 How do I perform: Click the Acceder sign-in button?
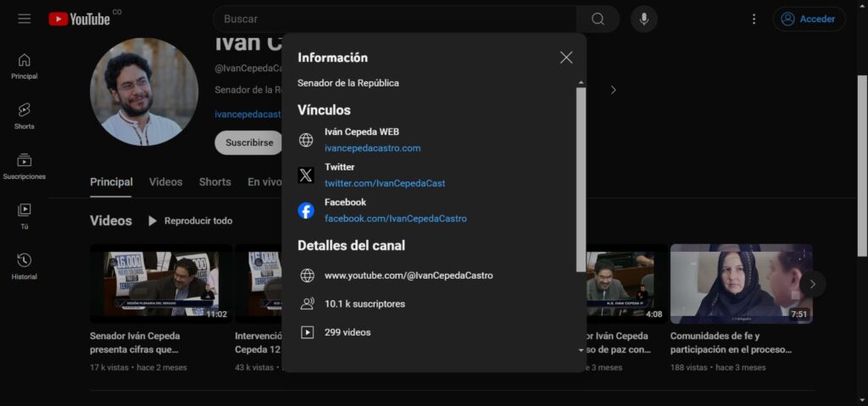tap(809, 19)
